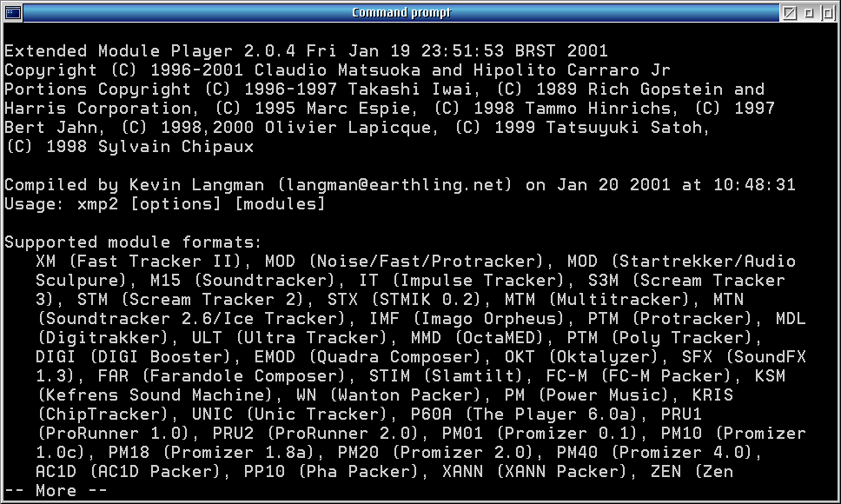Click the name "Kevin Langman"
This screenshot has height=504, width=841.
[196, 185]
